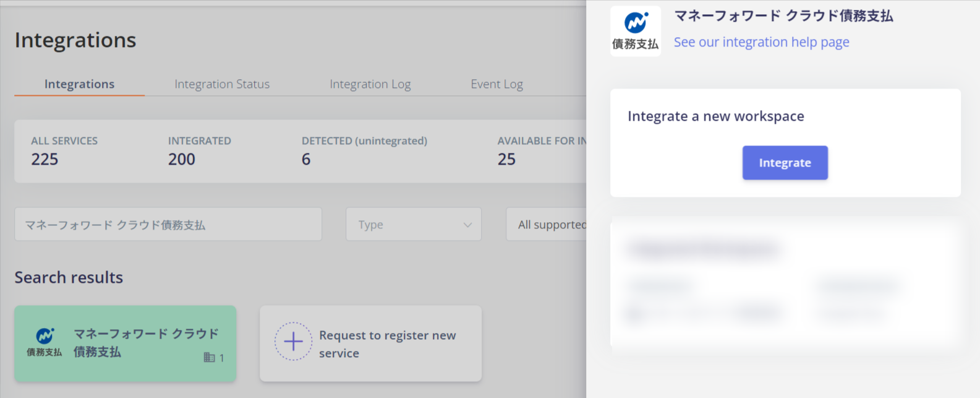Click the service search input field
Viewport: 980px width, 398px height.
coord(168,224)
